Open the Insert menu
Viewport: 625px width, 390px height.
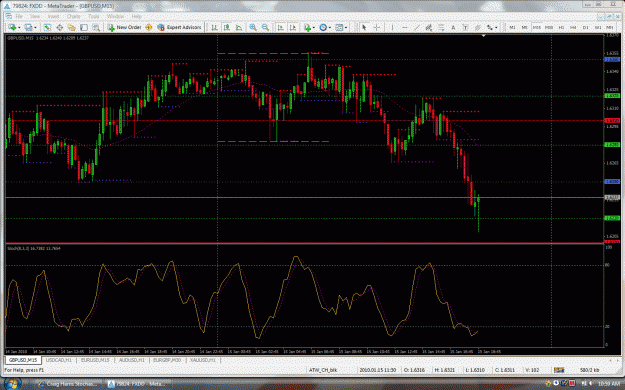click(53, 17)
